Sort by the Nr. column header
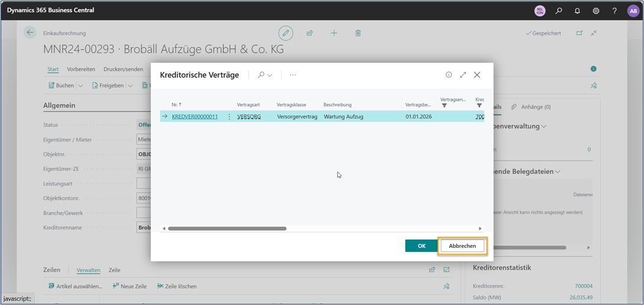644x305 pixels. click(177, 105)
